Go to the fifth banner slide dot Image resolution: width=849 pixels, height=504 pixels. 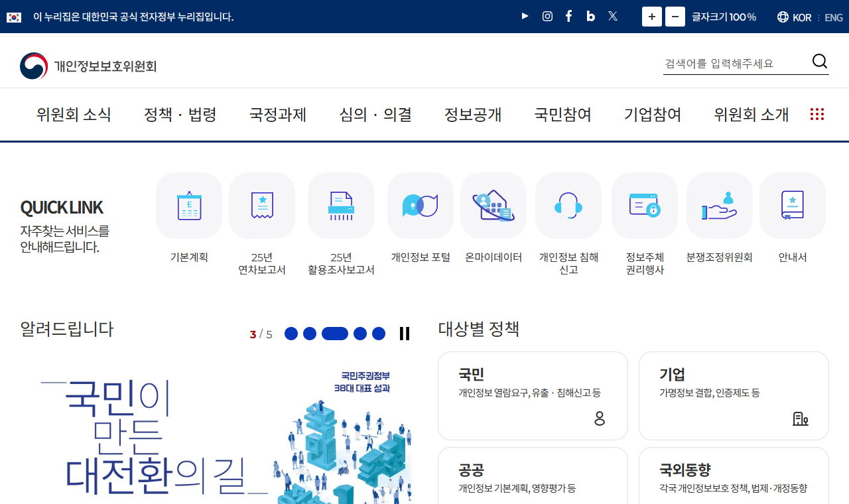[x=379, y=334]
